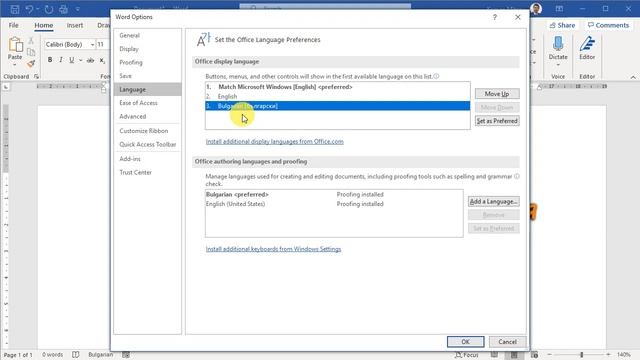
Task: Click the font size box showing 11
Action: pos(102,44)
